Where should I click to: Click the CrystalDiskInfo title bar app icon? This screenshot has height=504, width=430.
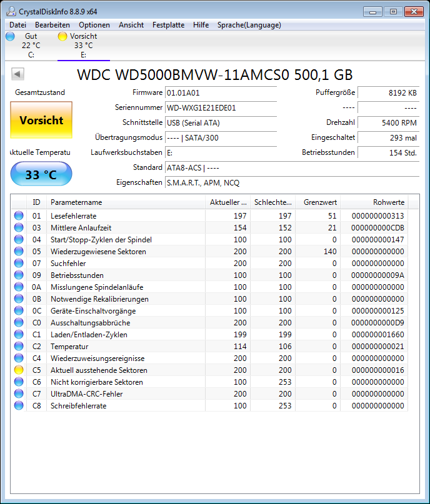(11, 11)
